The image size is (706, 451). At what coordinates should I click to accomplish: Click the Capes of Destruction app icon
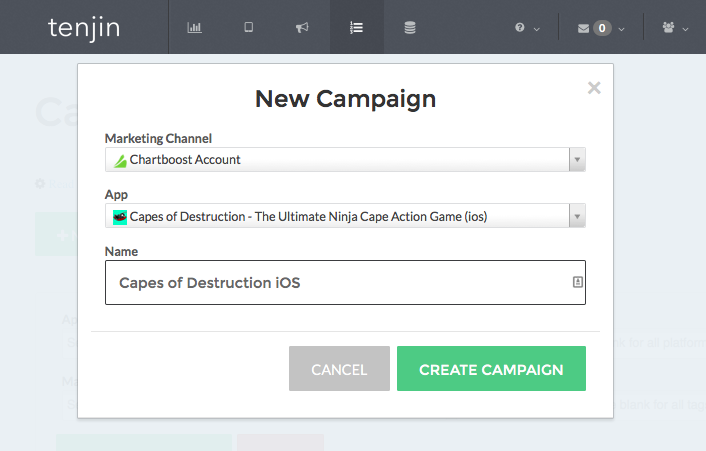120,217
